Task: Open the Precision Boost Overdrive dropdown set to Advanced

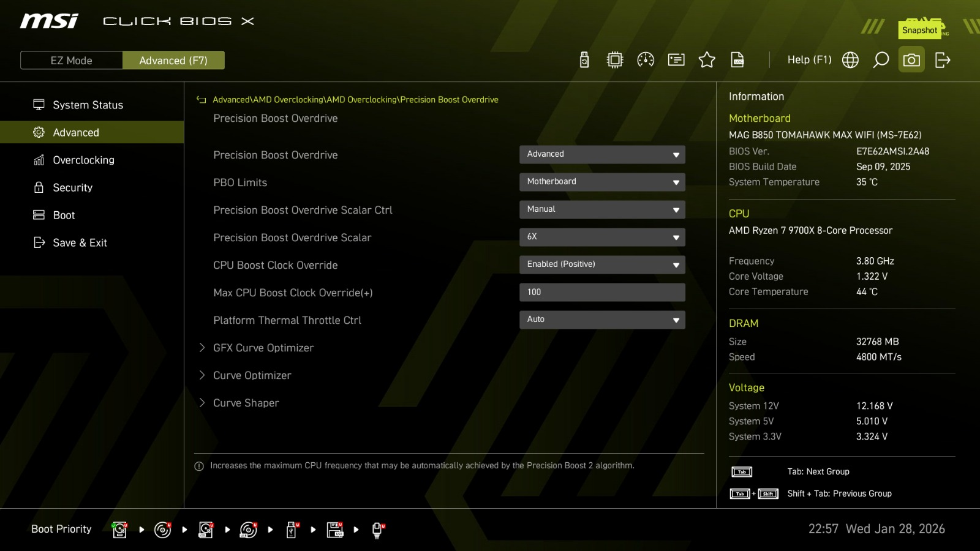Action: (602, 154)
